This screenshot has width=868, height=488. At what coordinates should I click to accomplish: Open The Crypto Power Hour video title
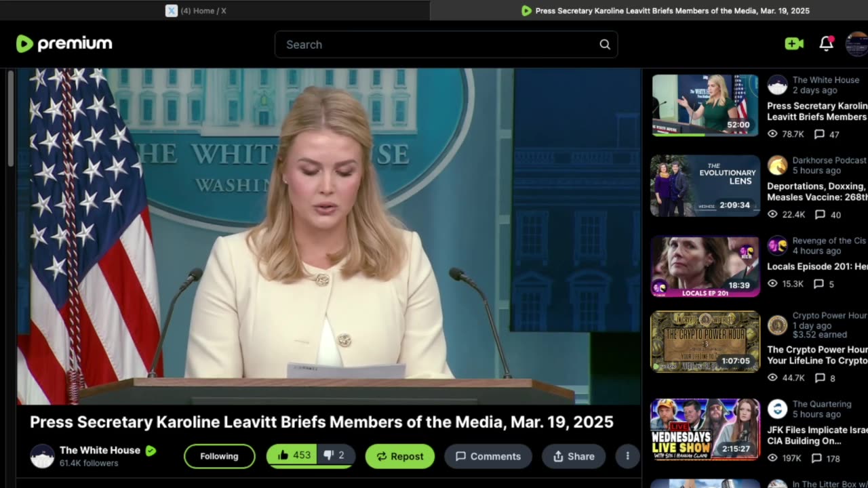tap(817, 355)
